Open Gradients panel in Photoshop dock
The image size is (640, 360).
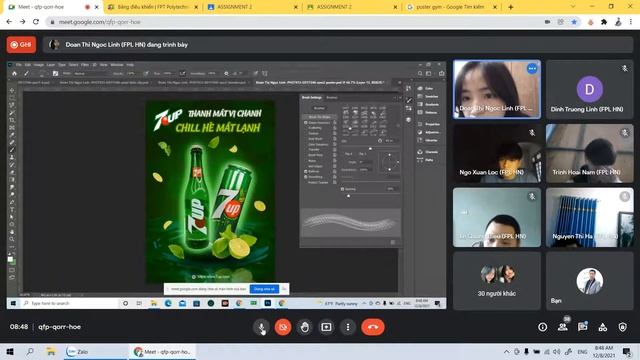coord(428,104)
